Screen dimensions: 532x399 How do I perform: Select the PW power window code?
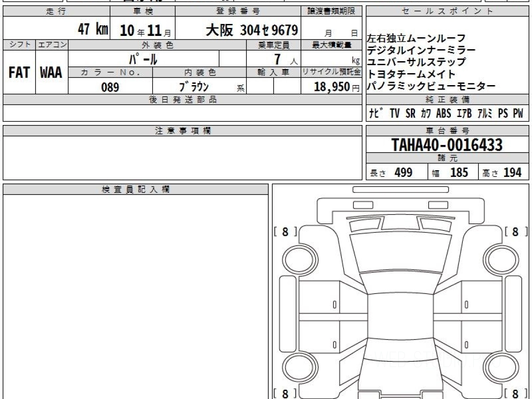pos(518,113)
